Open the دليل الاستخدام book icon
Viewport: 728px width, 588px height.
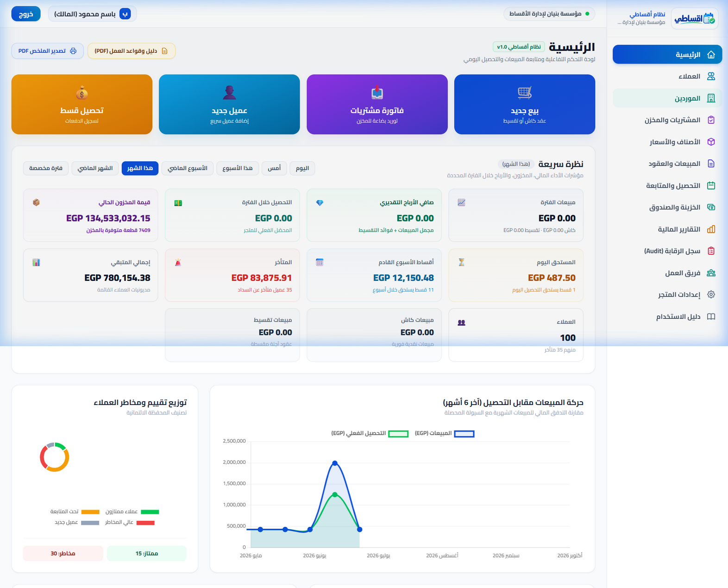point(711,316)
